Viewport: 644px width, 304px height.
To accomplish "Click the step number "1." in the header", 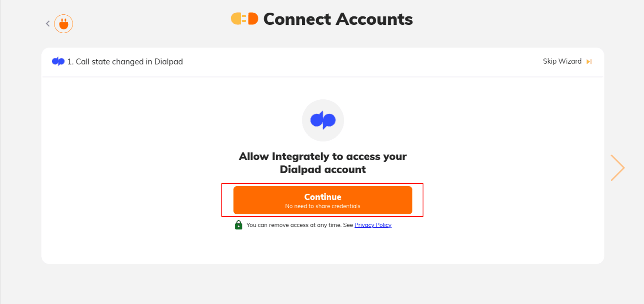I will pos(71,62).
